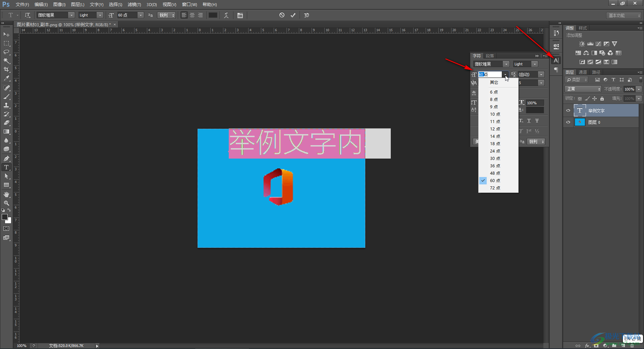644x349 pixels.
Task: Click the Path Selection tool
Action: [6, 176]
